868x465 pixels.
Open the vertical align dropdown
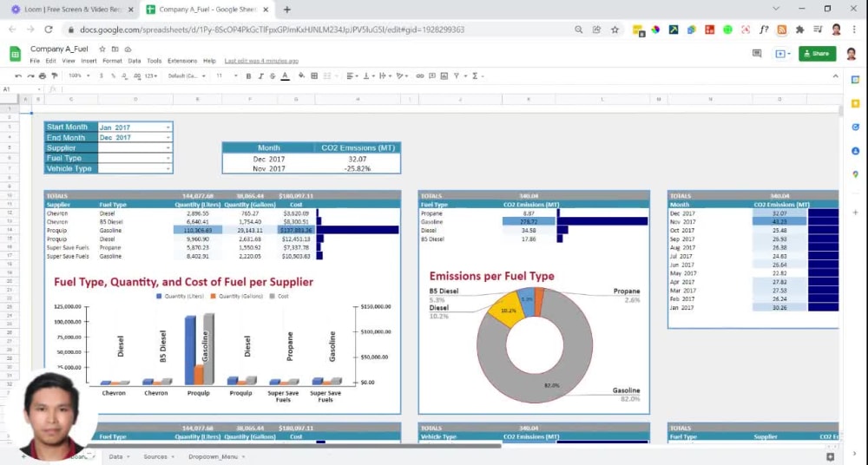pyautogui.click(x=368, y=75)
